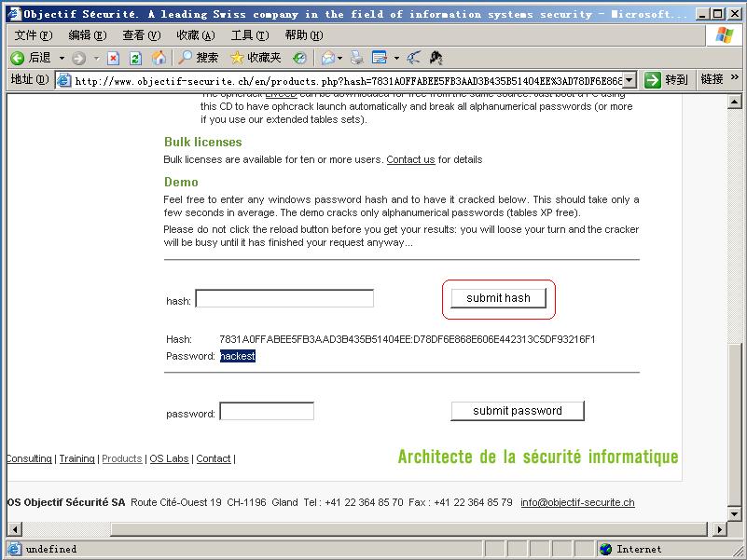Click the highlighted password result hackest
Image resolution: width=747 pixels, height=560 pixels.
pos(238,356)
